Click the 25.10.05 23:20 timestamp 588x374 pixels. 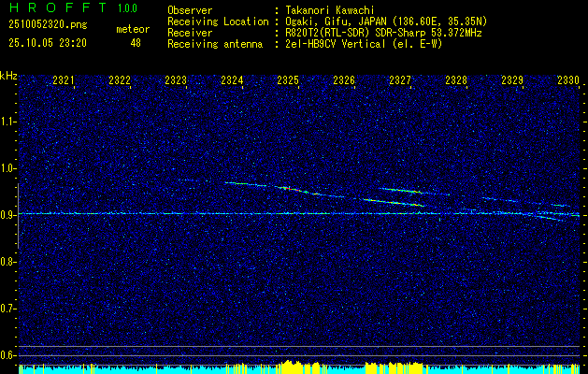pos(47,43)
